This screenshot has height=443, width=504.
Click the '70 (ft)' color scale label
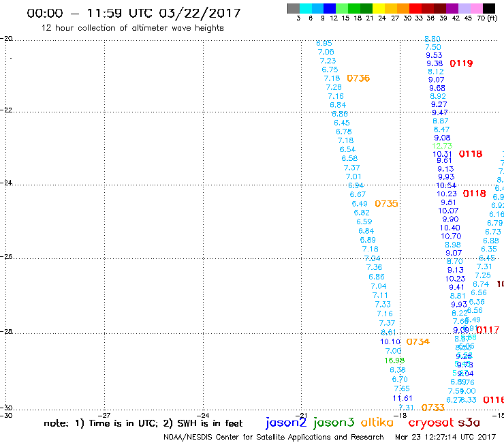(x=487, y=18)
